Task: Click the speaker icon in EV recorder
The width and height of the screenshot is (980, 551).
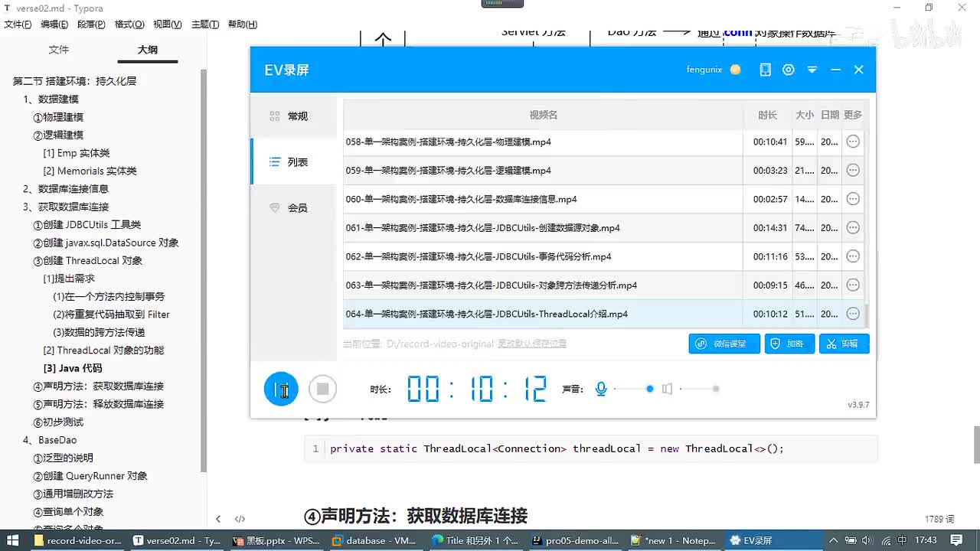Action: [x=667, y=389]
